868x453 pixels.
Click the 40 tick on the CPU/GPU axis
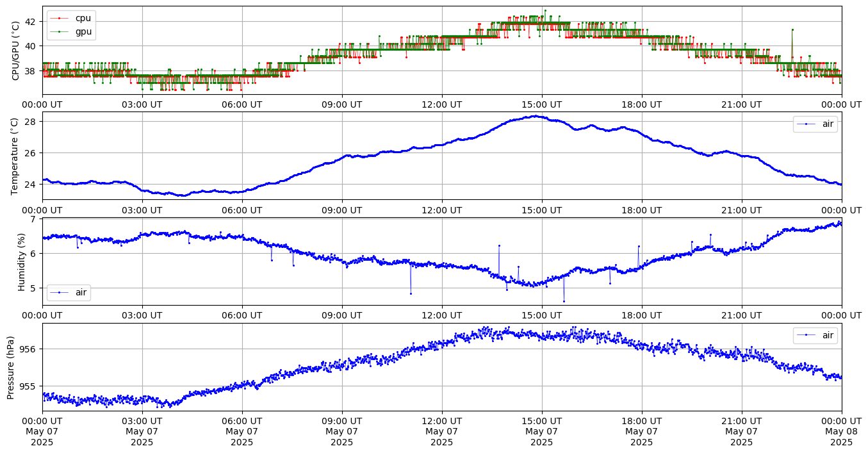click(31, 46)
